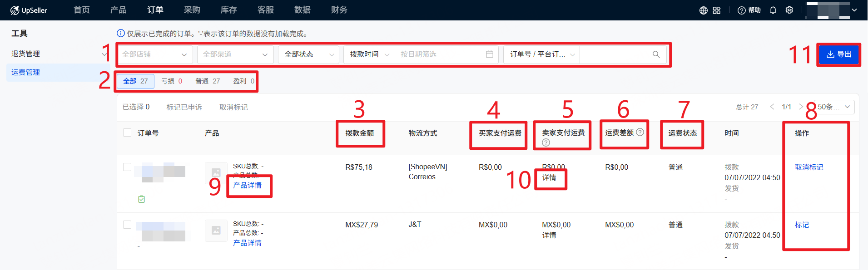Click the calendar icon in date filter

(489, 54)
